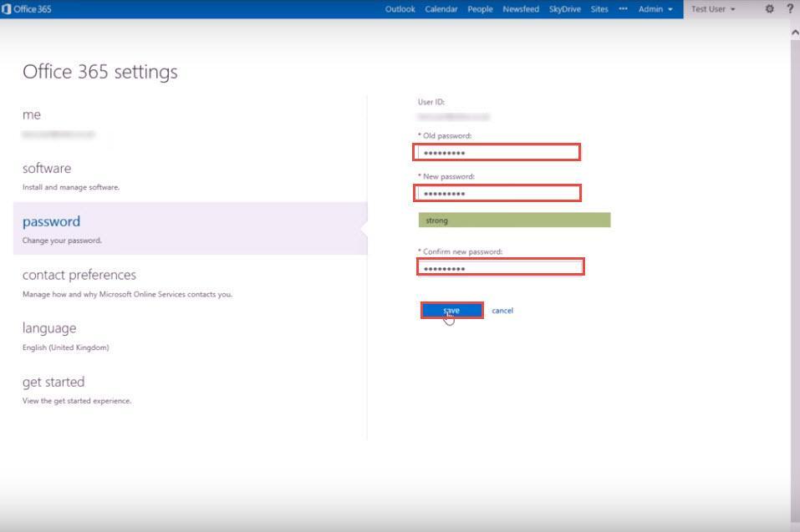Click the Office 365 logo
This screenshot has height=532, width=800.
[27, 9]
